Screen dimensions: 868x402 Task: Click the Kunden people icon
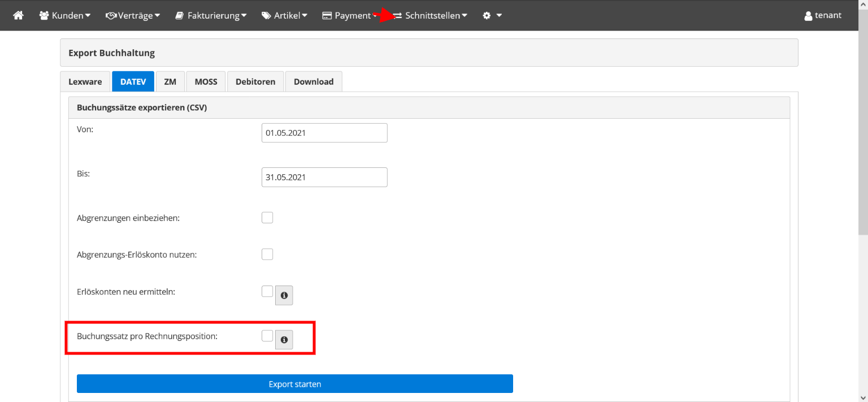(44, 15)
